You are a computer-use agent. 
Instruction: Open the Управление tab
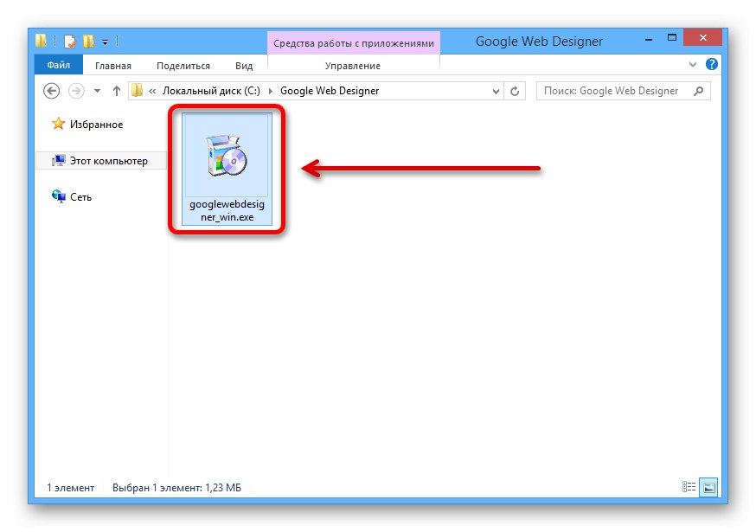point(352,66)
